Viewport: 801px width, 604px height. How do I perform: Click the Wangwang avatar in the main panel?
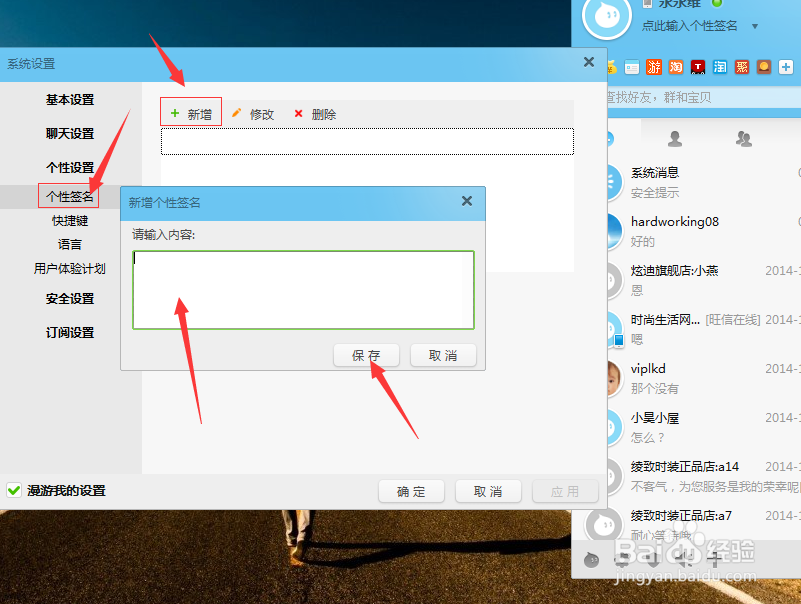click(607, 16)
